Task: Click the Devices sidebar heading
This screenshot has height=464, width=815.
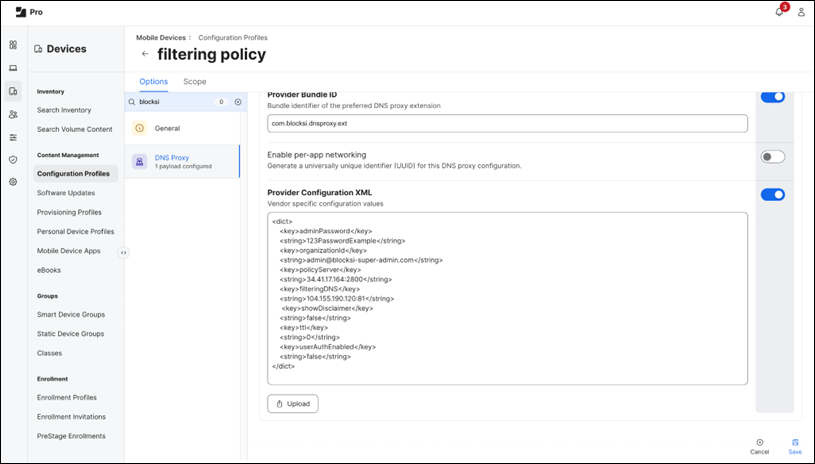Action: [60, 49]
